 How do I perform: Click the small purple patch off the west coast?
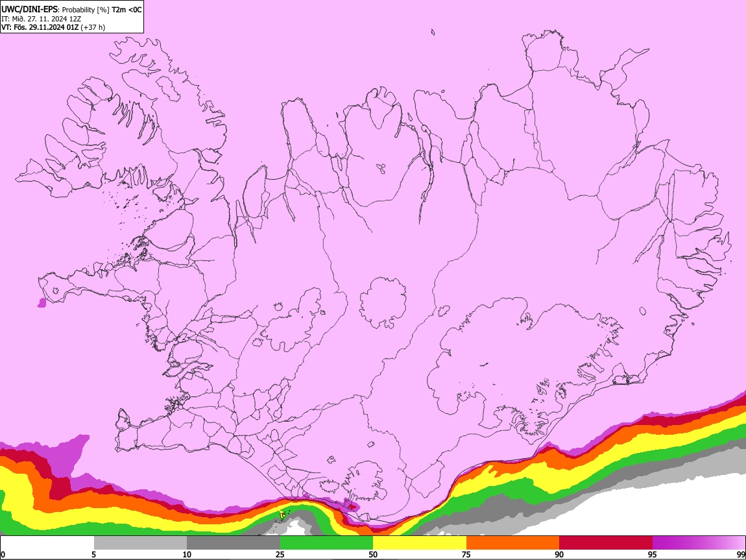coord(42,302)
